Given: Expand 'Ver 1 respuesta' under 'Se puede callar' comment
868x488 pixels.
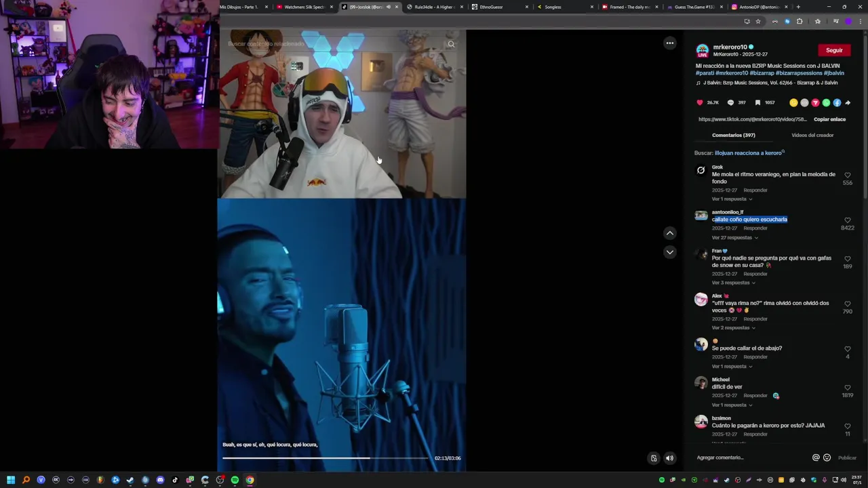Looking at the screenshot, I should pos(732,367).
